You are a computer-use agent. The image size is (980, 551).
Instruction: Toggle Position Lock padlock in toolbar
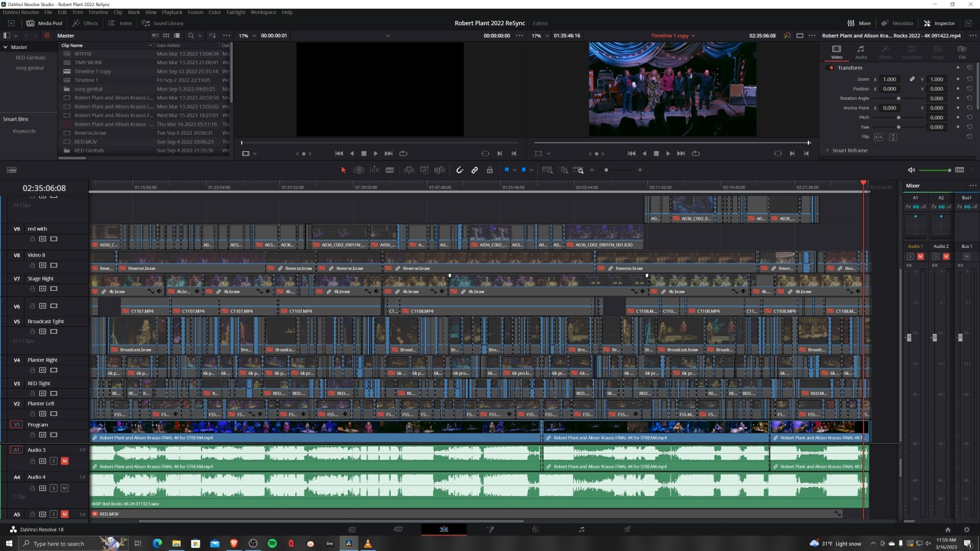point(489,170)
